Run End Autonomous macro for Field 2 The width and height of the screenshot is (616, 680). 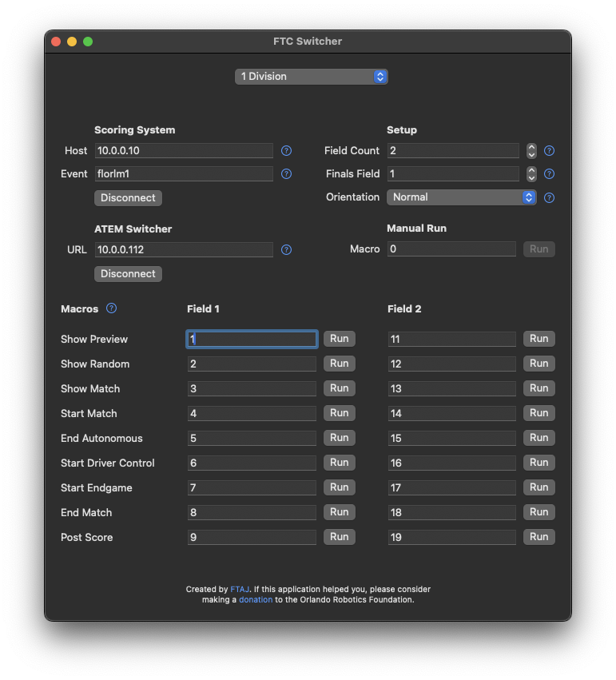point(539,438)
